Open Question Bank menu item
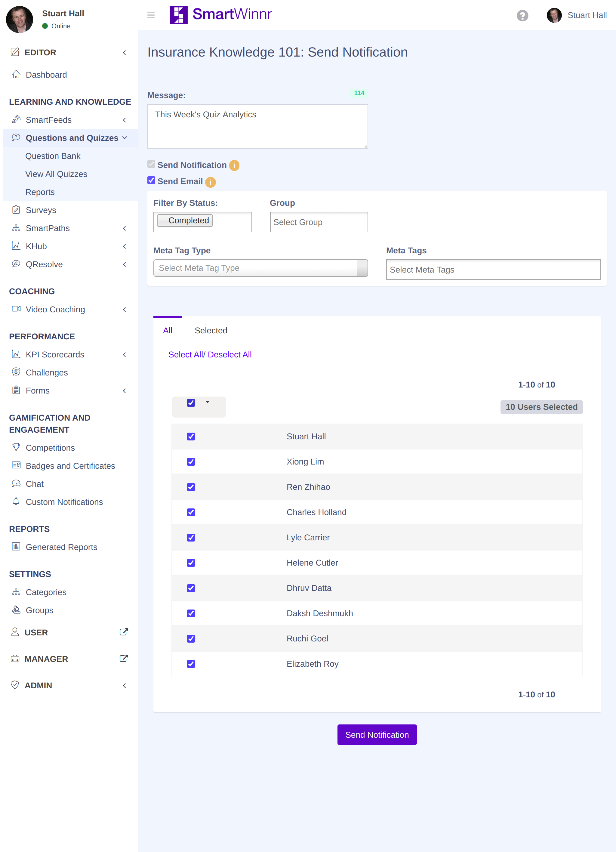This screenshot has height=852, width=616. click(x=53, y=156)
